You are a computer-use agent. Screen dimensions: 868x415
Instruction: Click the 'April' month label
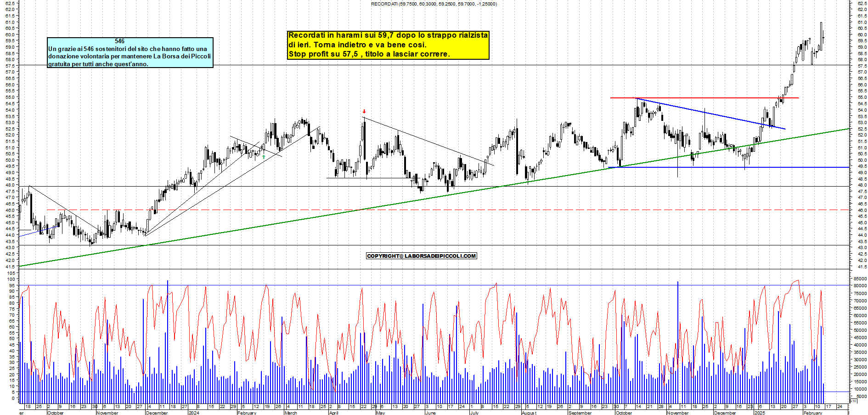[x=334, y=413]
